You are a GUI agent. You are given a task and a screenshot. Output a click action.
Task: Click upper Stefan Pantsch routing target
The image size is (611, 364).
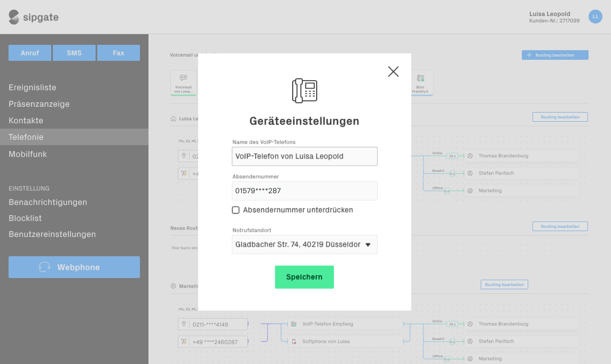[x=521, y=173]
